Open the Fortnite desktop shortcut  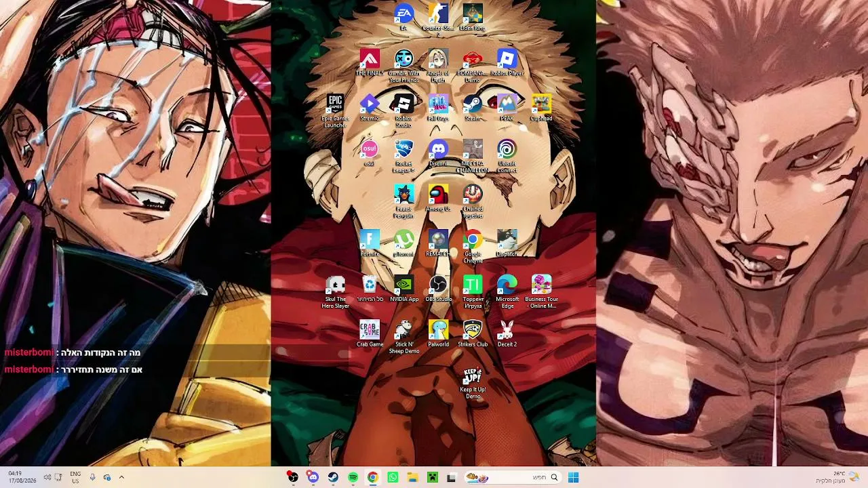(370, 243)
